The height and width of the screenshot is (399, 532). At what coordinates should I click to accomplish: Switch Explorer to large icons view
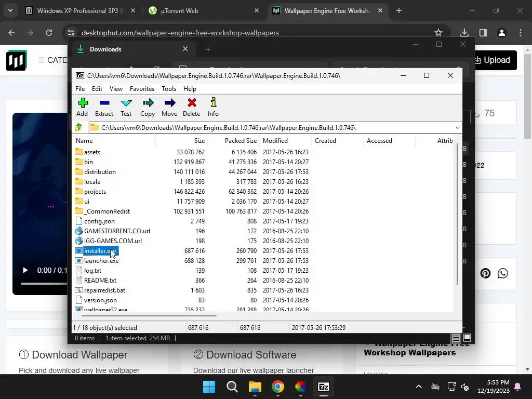click(467, 338)
